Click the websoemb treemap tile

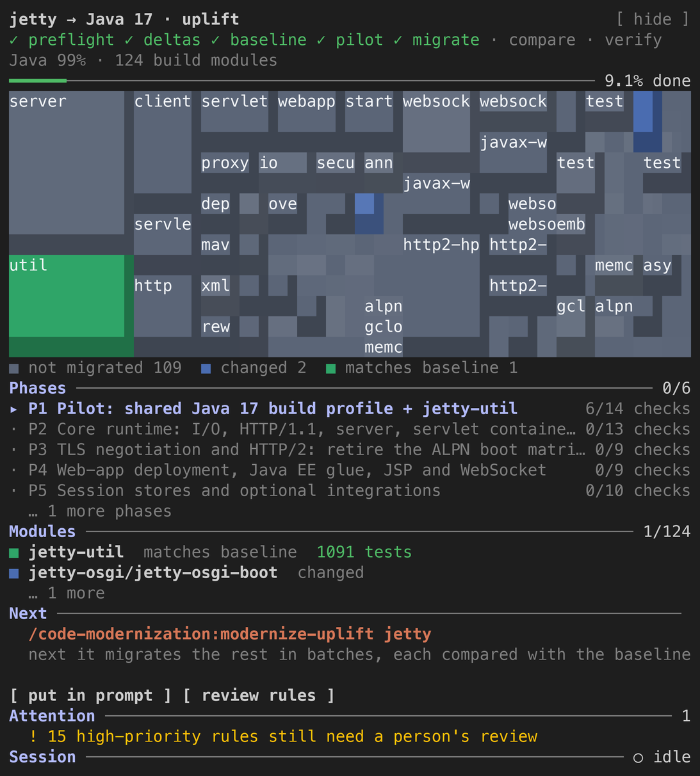[547, 224]
